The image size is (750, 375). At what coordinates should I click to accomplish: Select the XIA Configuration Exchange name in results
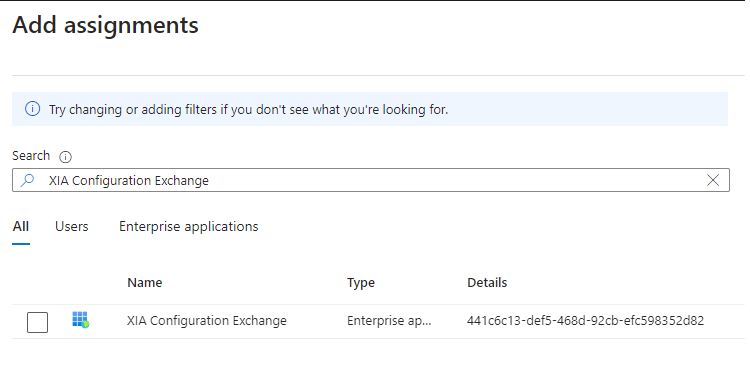(207, 320)
